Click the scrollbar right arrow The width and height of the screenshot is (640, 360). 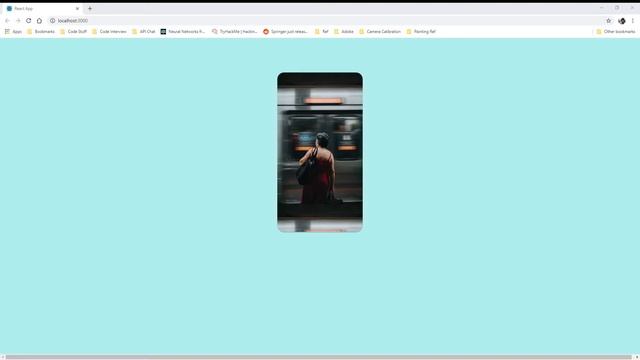(636, 357)
